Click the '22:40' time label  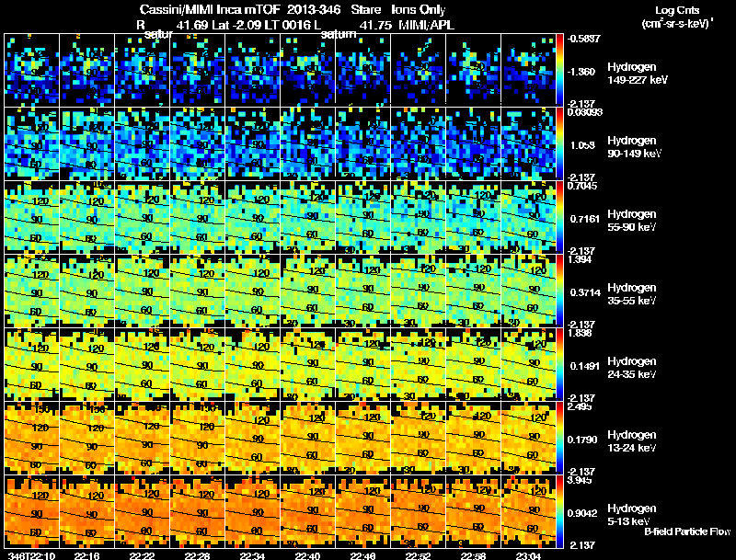click(307, 556)
